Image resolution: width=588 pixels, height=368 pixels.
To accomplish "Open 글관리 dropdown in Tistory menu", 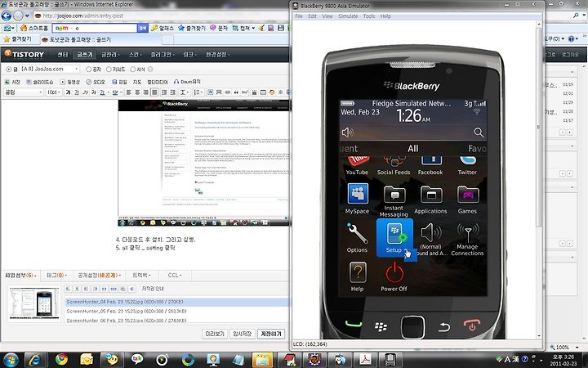I will tap(110, 55).
